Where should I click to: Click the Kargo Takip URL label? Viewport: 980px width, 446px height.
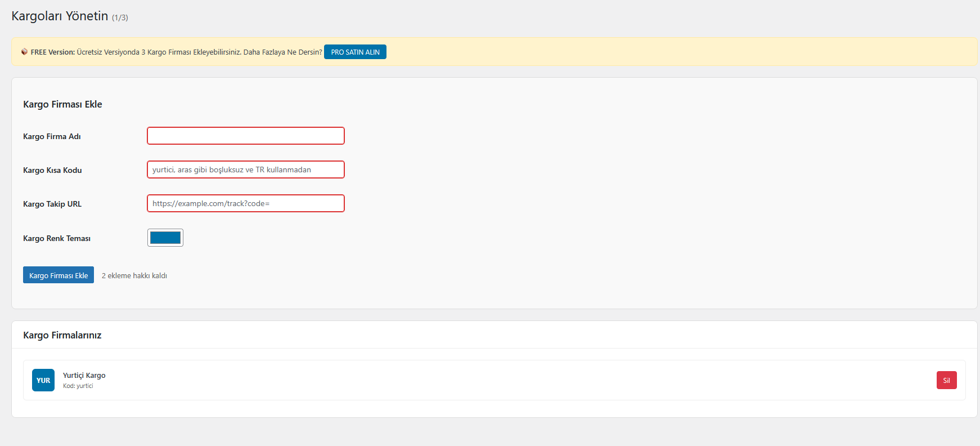point(52,204)
